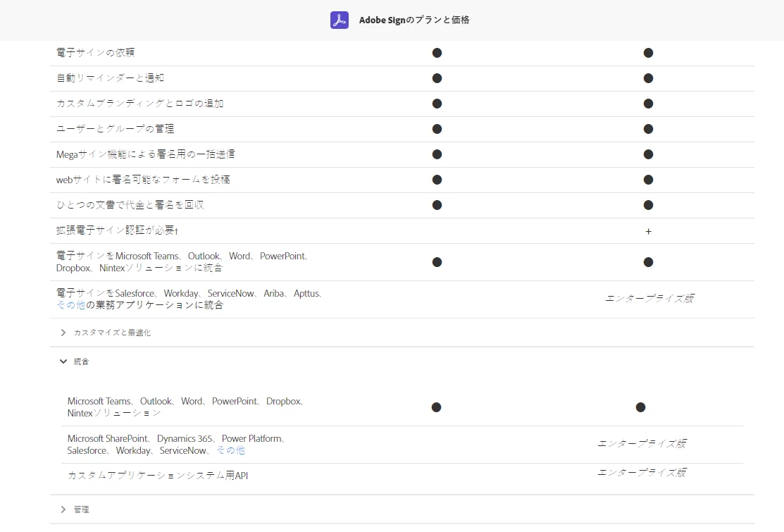The image size is (784, 532).
Task: Click the Adobe Acrobat logo icon in header
Action: tap(340, 20)
